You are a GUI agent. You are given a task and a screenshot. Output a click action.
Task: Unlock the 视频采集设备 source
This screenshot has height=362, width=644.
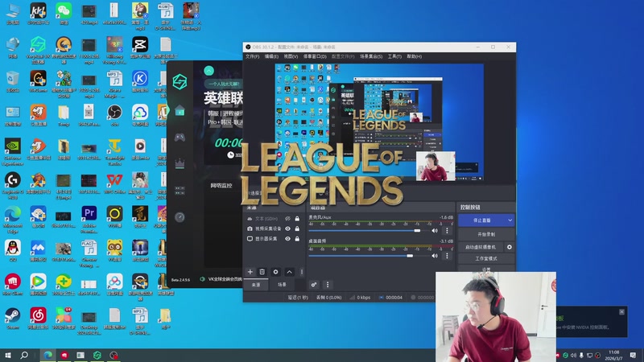[x=297, y=228]
